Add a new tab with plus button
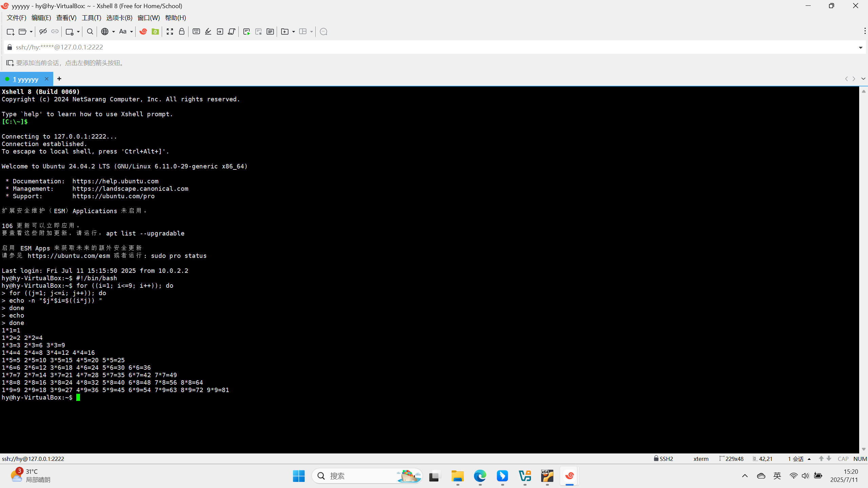The height and width of the screenshot is (488, 868). 59,79
